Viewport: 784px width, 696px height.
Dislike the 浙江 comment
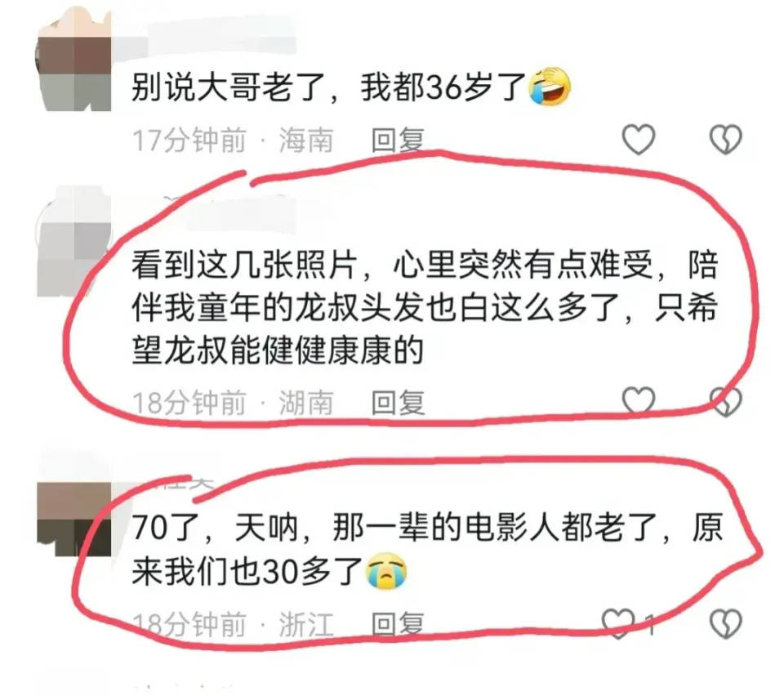tap(726, 623)
